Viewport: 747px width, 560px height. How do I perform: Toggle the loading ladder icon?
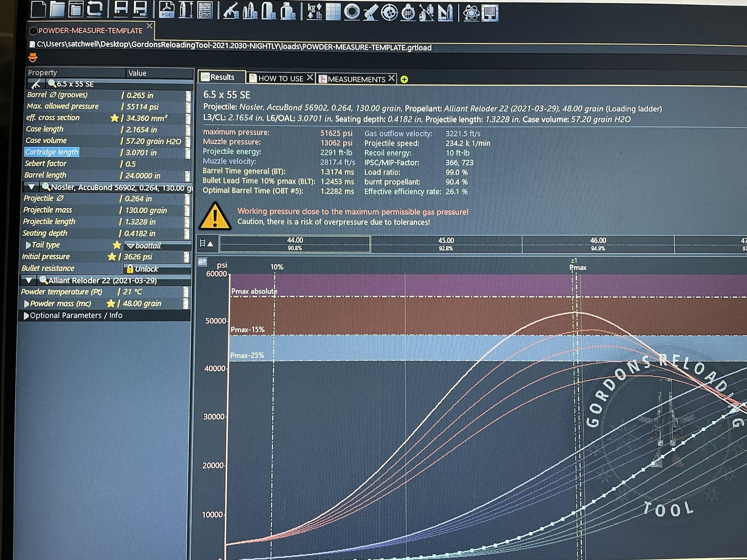(202, 244)
